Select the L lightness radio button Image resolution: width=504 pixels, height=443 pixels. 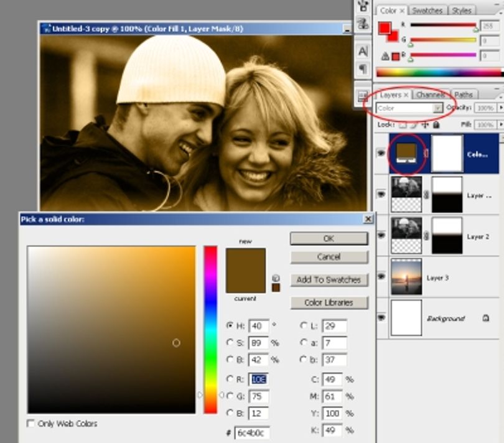point(303,325)
